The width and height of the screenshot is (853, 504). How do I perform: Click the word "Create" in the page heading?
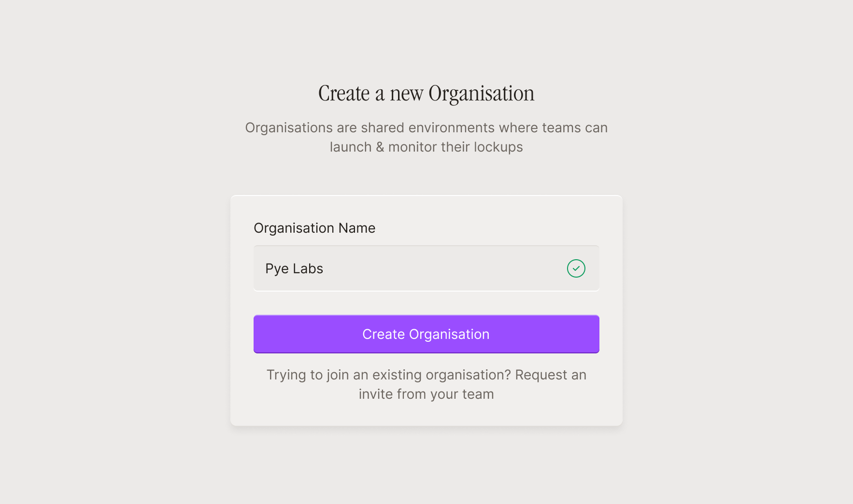pos(344,93)
